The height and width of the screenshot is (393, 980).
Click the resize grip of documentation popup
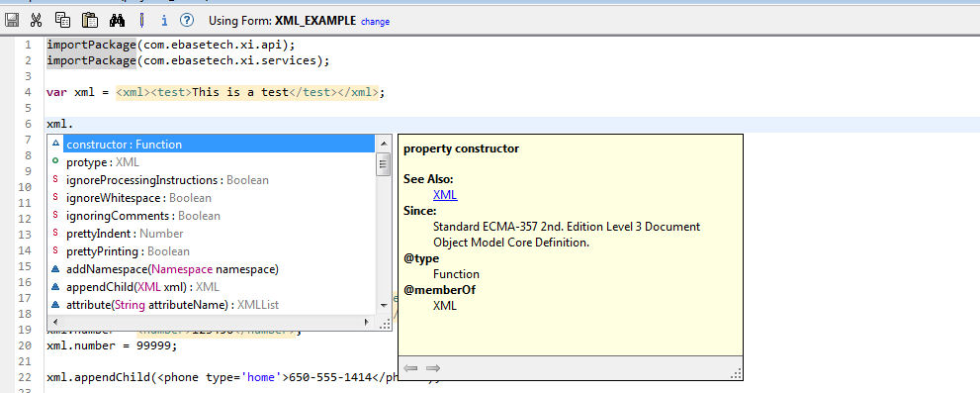[x=737, y=373]
